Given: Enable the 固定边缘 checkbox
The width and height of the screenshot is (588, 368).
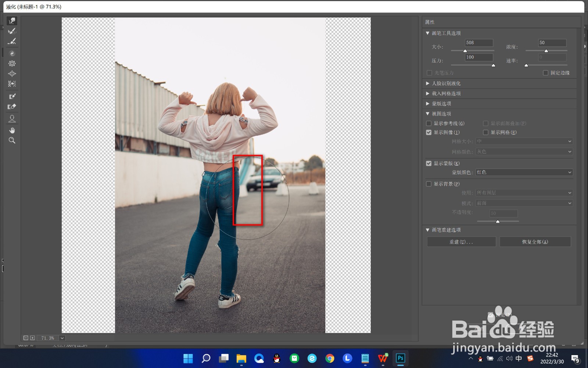Looking at the screenshot, I should (545, 73).
